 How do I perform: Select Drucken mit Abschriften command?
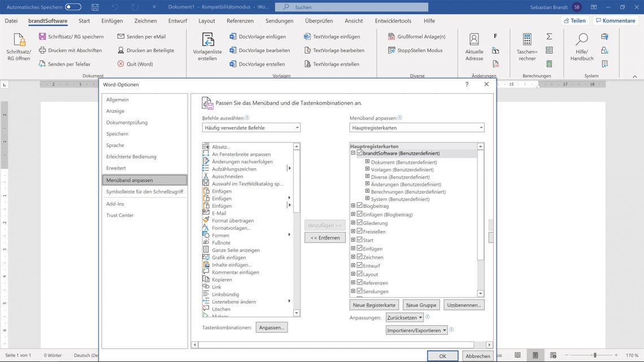(x=70, y=50)
